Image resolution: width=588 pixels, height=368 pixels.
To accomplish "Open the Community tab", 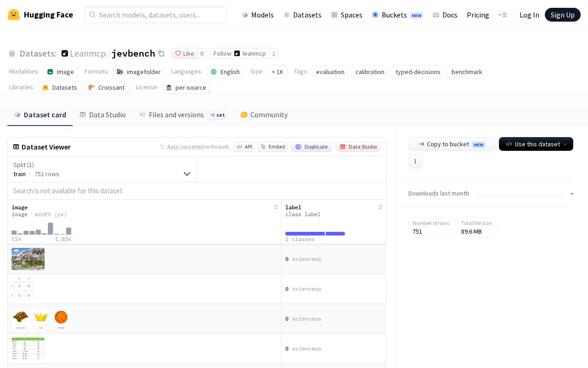I will tap(264, 115).
